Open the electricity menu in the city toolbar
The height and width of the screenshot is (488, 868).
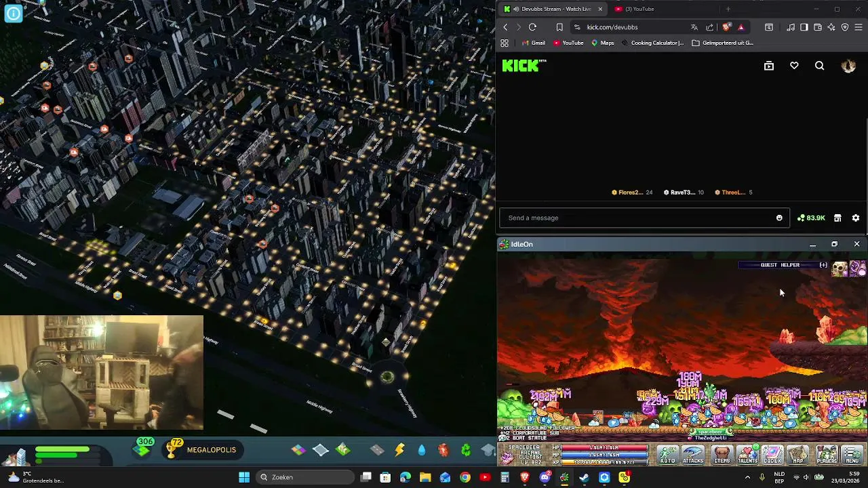pos(400,450)
